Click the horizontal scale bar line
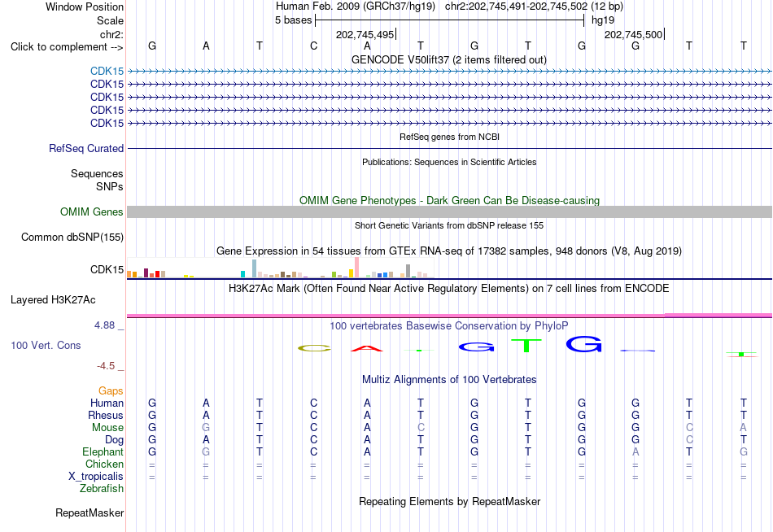The height and width of the screenshot is (532, 773). [450, 20]
